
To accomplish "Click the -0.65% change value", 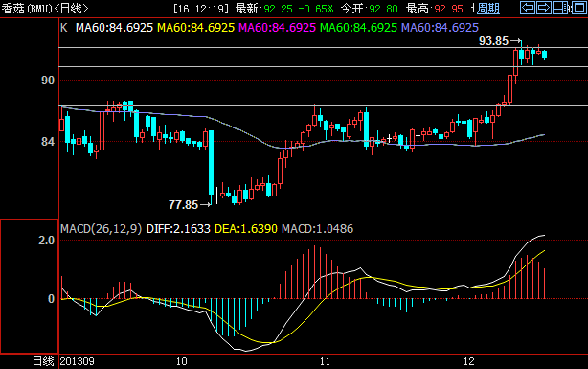I will (316, 9).
